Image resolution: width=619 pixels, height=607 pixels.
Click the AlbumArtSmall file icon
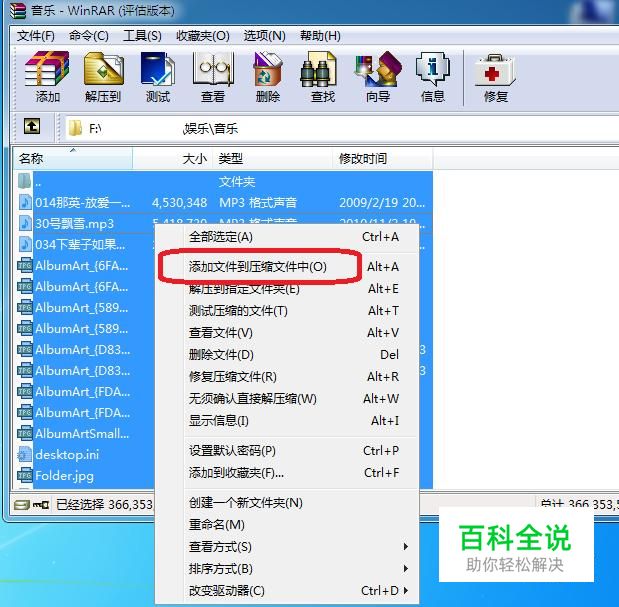coord(24,433)
